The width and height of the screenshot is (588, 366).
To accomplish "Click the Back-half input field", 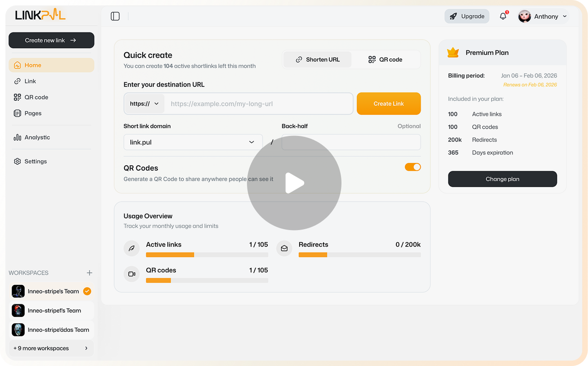I will (351, 142).
